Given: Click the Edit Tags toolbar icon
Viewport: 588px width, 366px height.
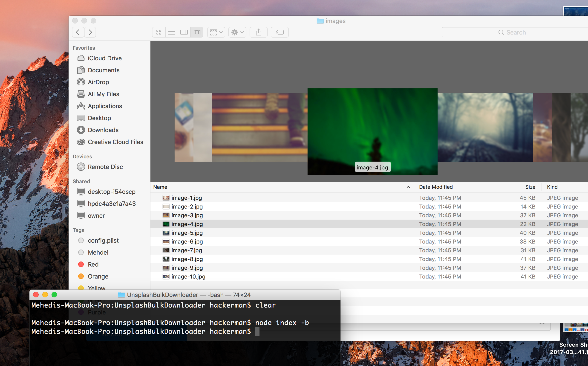Looking at the screenshot, I should [x=280, y=32].
